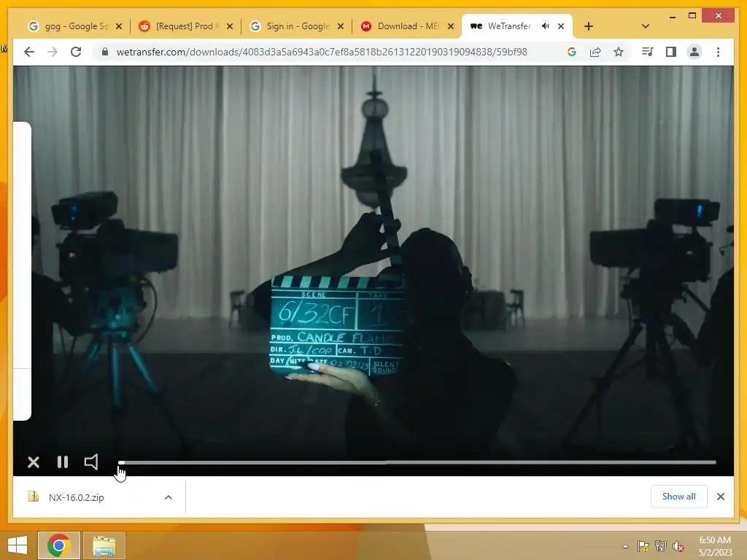
Task: Show hidden system tray icons
Action: pyautogui.click(x=625, y=546)
